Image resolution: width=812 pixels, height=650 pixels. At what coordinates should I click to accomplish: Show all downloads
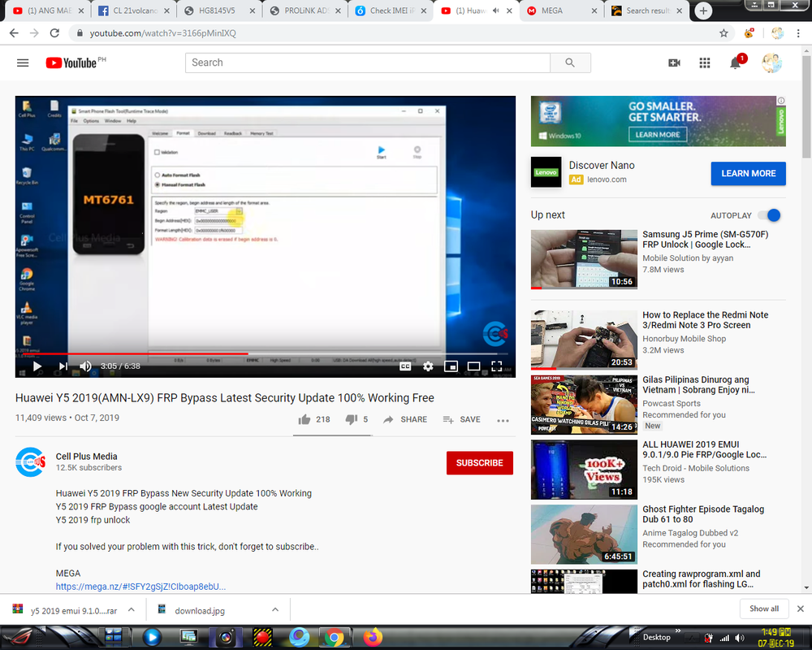(x=764, y=609)
